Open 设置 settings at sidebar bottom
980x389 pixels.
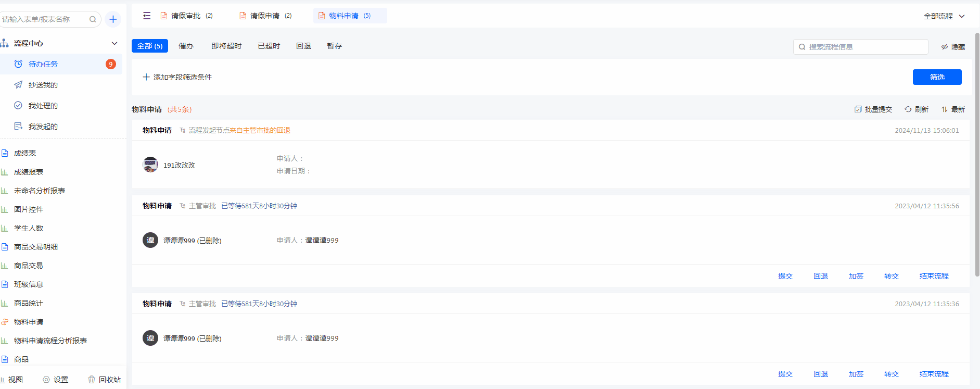[x=55, y=380]
